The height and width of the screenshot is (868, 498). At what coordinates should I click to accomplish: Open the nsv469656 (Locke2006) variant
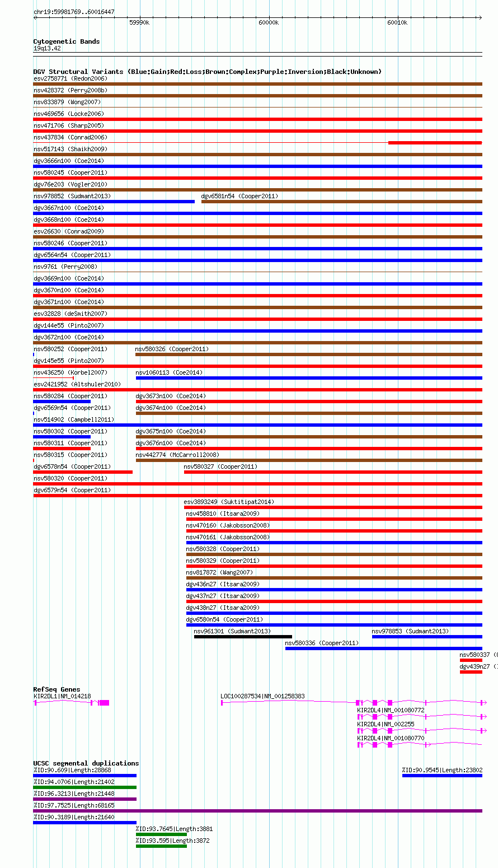coord(68,114)
